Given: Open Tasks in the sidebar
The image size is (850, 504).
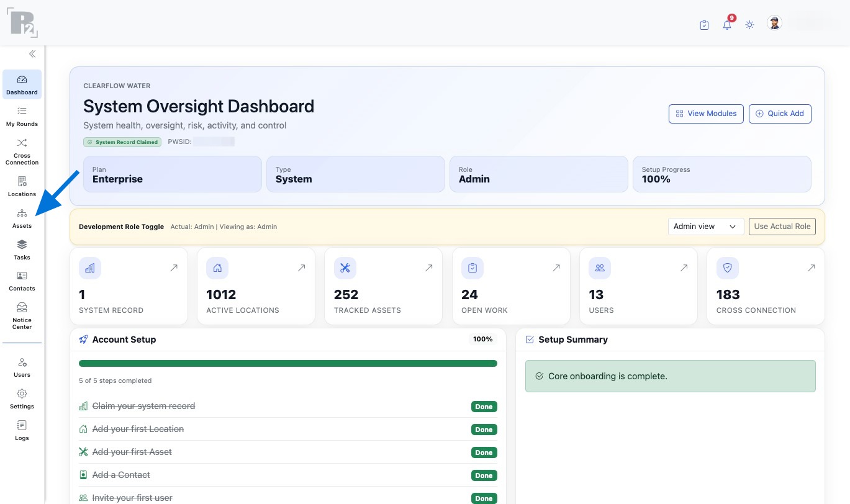Looking at the screenshot, I should coord(22,250).
